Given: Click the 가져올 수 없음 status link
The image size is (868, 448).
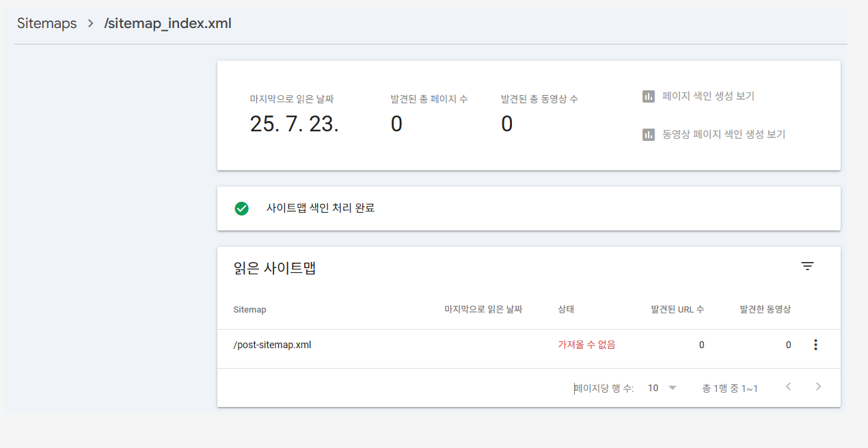Looking at the screenshot, I should point(586,345).
